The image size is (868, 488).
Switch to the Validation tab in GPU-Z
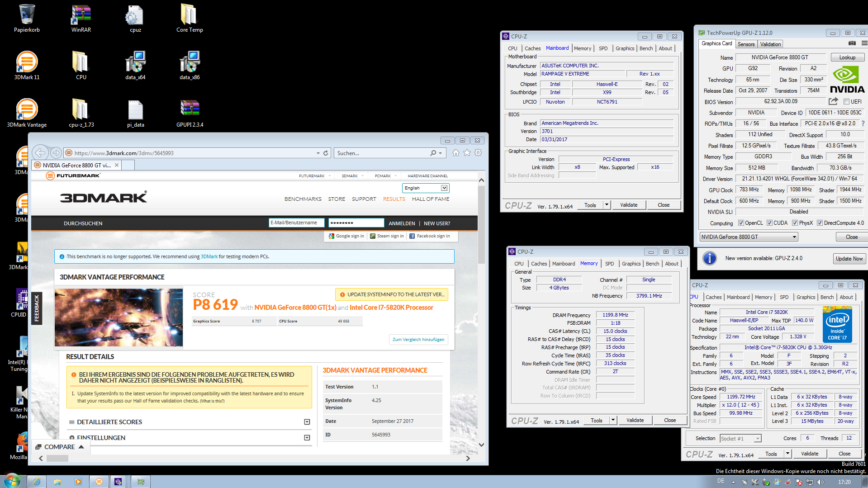pyautogui.click(x=770, y=44)
